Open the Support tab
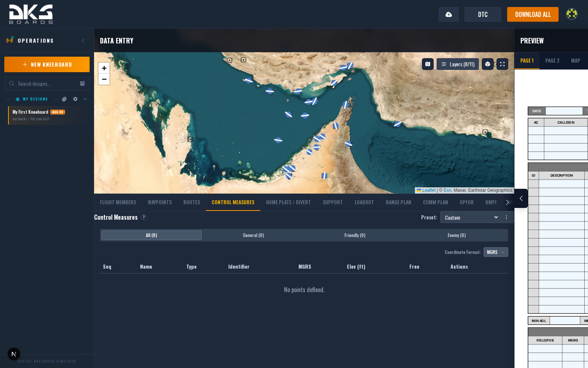588x368 pixels. point(333,202)
